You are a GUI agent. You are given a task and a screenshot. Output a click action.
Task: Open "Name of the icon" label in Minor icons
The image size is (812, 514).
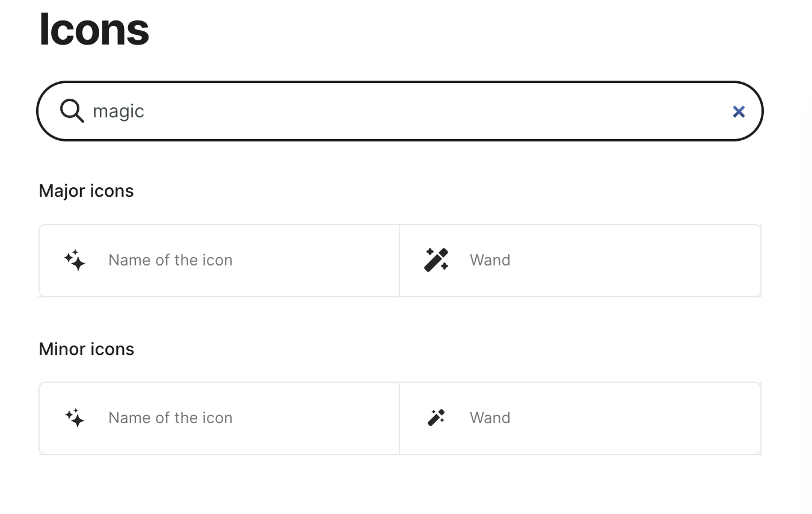point(170,418)
